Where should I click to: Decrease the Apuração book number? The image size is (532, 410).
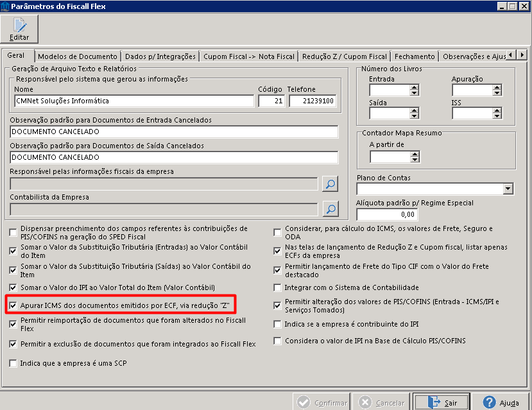click(x=497, y=93)
